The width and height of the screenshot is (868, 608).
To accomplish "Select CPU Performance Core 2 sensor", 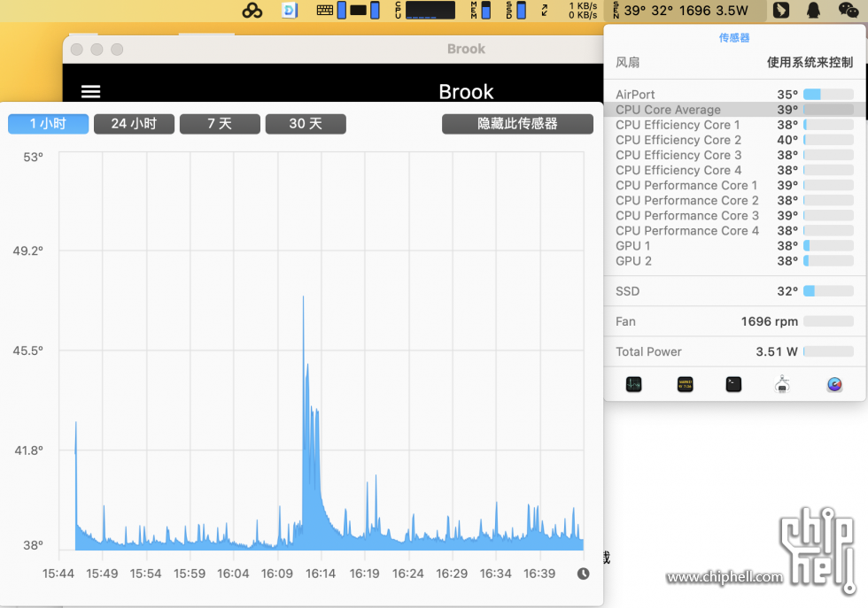I will coord(734,200).
